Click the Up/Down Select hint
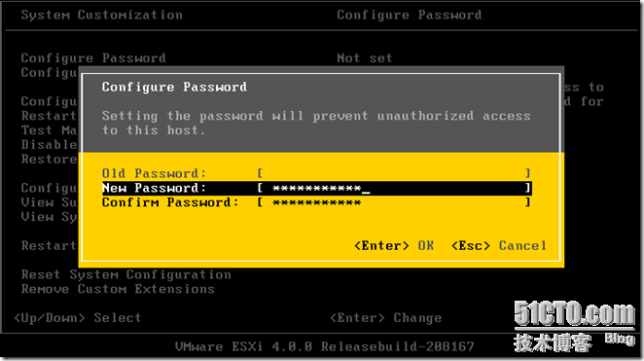The width and height of the screenshot is (644, 361). [x=77, y=318]
